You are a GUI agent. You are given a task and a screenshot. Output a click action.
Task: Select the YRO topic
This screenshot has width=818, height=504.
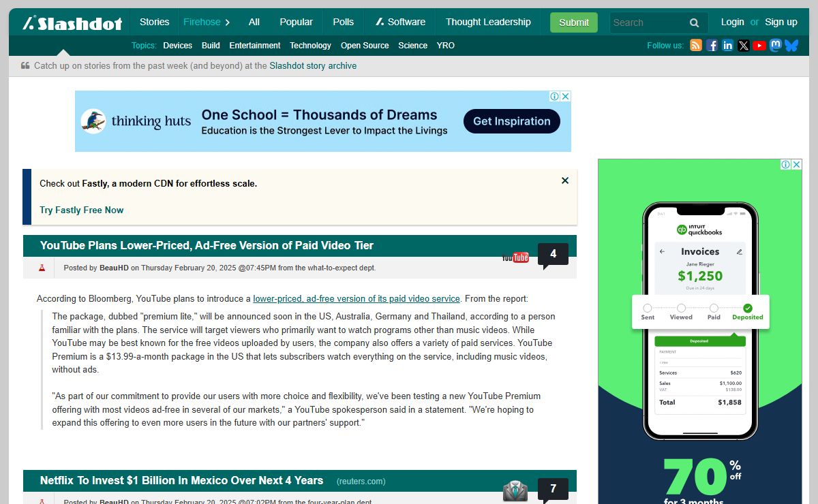pyautogui.click(x=446, y=46)
